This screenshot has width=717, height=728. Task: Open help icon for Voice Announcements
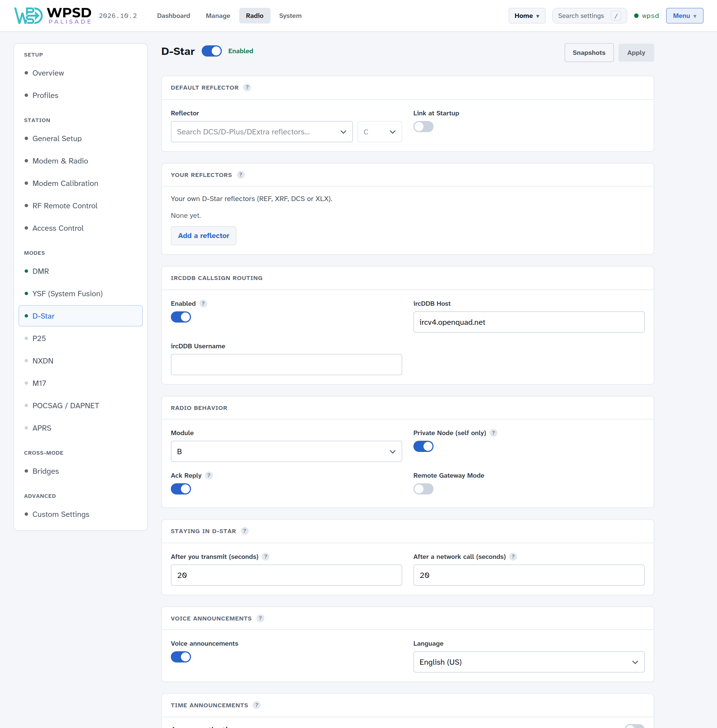click(x=260, y=618)
